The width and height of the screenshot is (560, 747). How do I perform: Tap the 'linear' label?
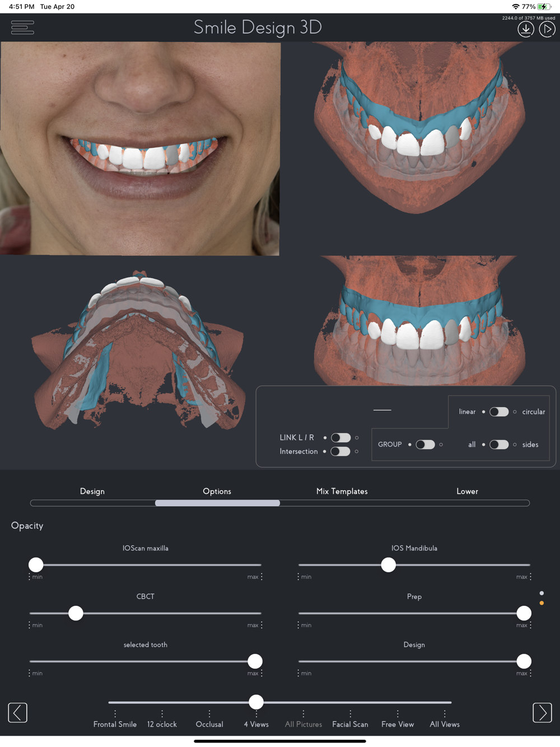pyautogui.click(x=467, y=412)
